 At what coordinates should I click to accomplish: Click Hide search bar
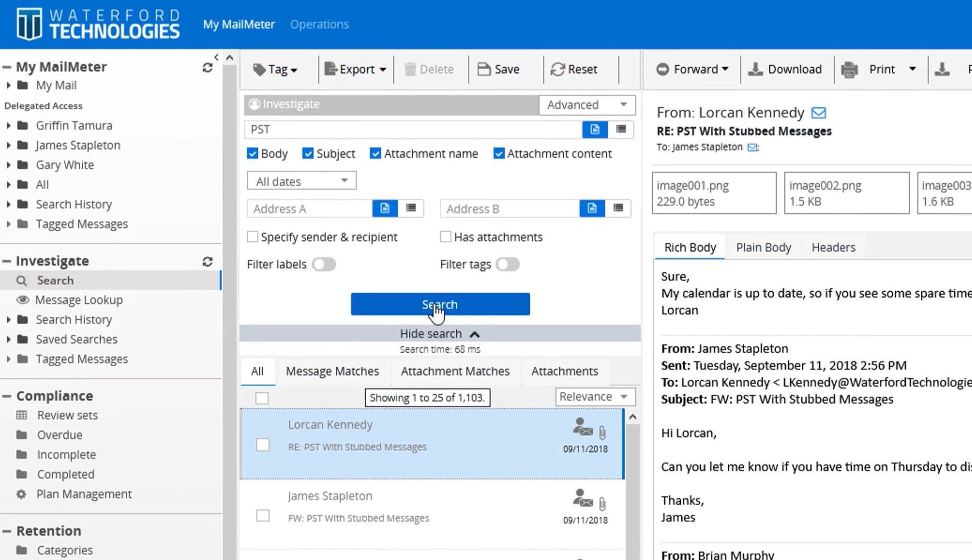(440, 333)
